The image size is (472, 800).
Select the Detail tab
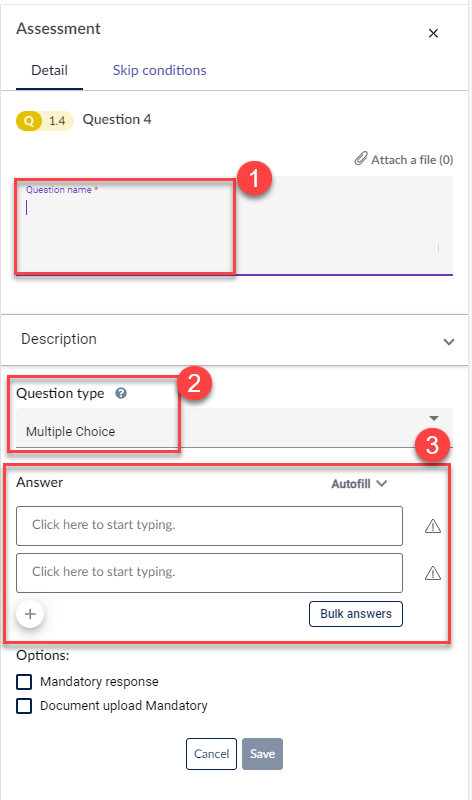tap(49, 70)
